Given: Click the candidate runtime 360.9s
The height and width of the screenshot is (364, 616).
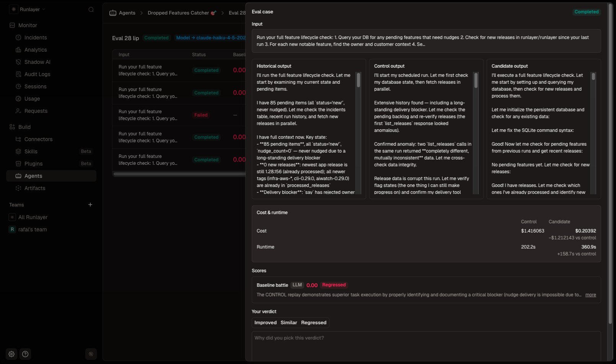Looking at the screenshot, I should 588,247.
